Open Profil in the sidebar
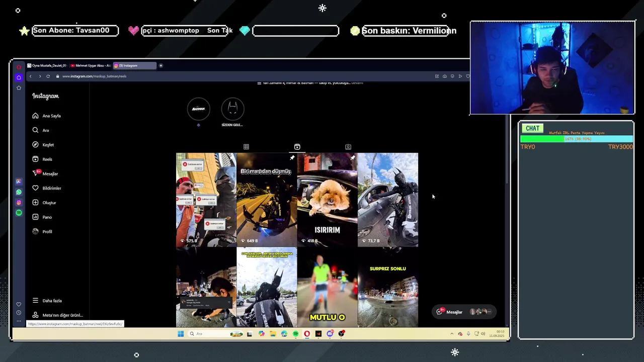This screenshot has height=362, width=644. click(42, 232)
